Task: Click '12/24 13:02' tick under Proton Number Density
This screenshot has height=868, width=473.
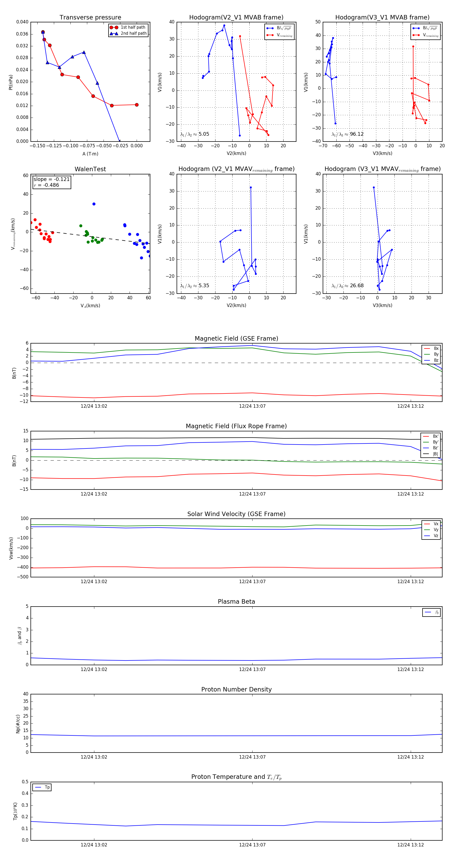Action: pos(94,757)
